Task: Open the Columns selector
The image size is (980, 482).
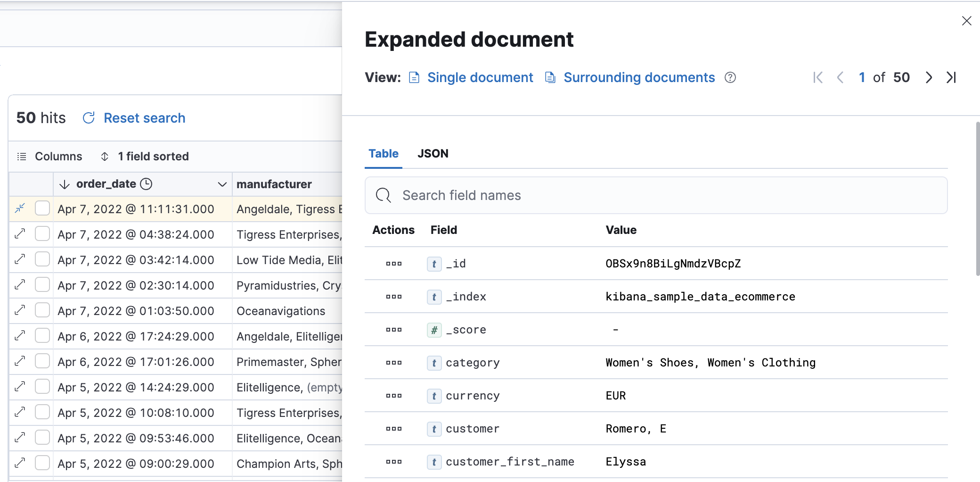Action: 49,156
